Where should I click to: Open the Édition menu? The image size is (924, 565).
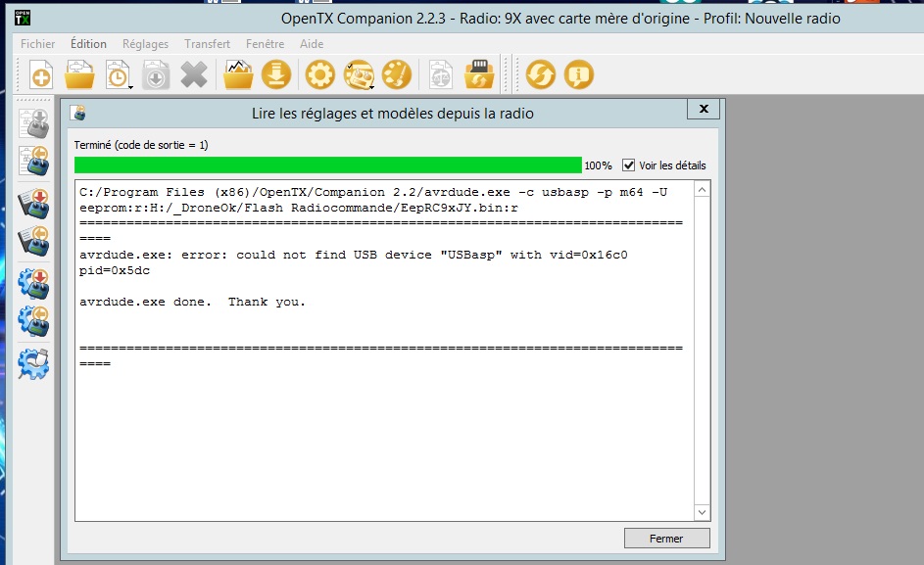click(88, 44)
